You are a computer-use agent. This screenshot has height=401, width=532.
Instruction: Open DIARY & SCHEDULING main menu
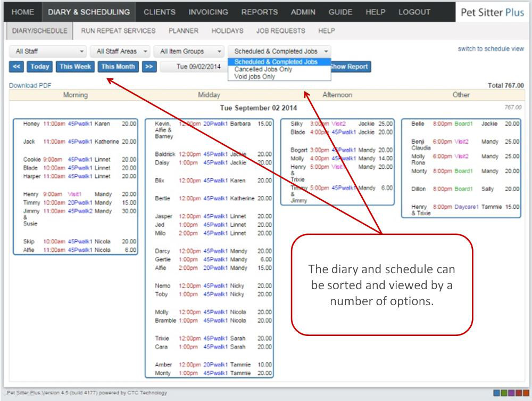[88, 12]
